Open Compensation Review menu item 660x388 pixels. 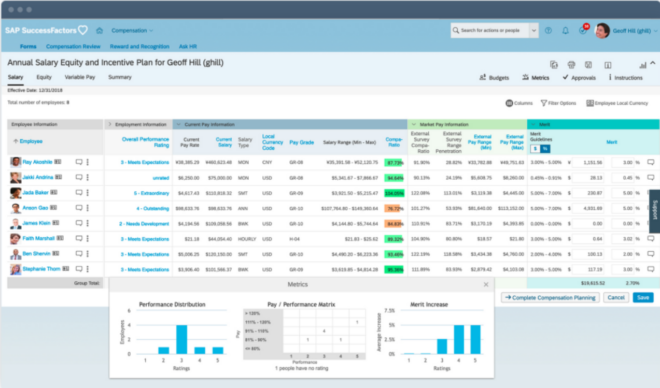pyautogui.click(x=73, y=46)
